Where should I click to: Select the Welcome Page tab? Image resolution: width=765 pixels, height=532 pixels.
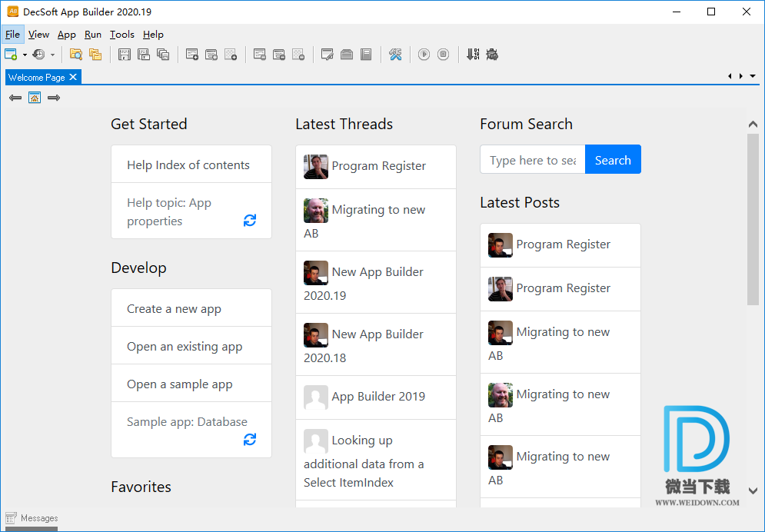(37, 78)
